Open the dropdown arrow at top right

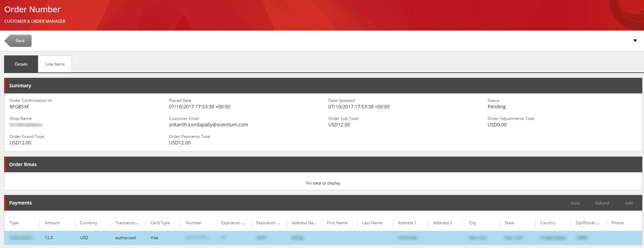coord(635,41)
